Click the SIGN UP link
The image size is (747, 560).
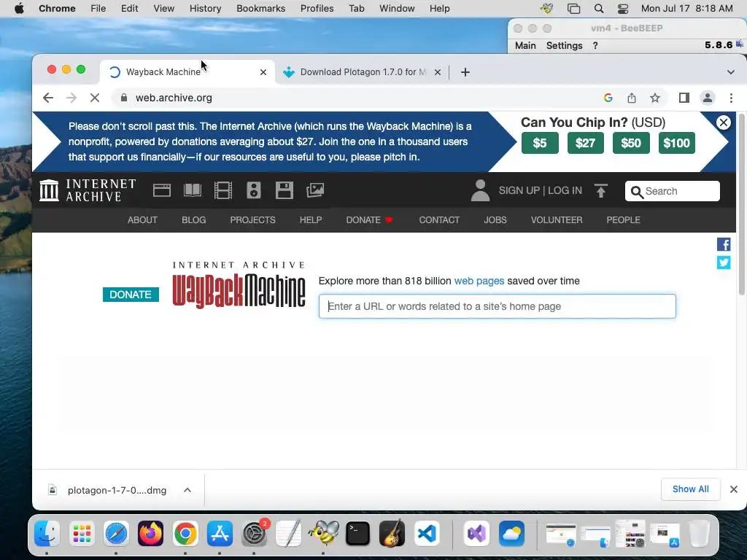[x=519, y=190]
